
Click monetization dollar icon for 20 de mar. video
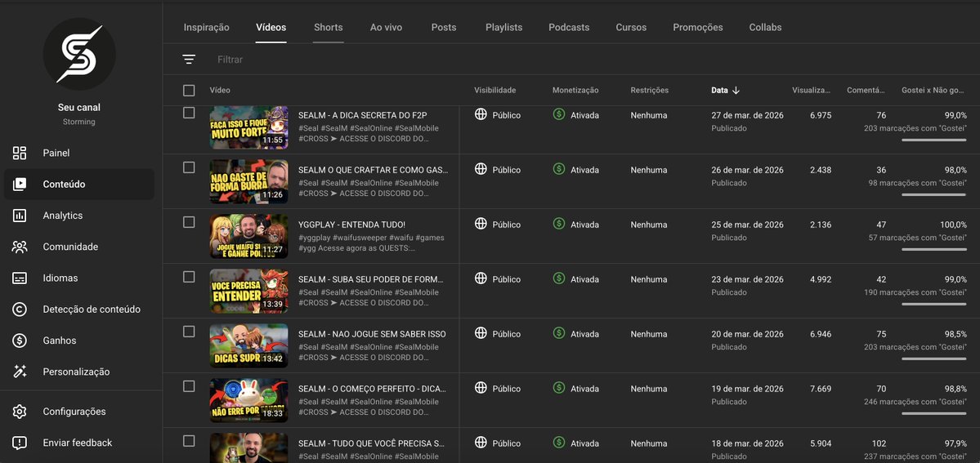pos(559,333)
